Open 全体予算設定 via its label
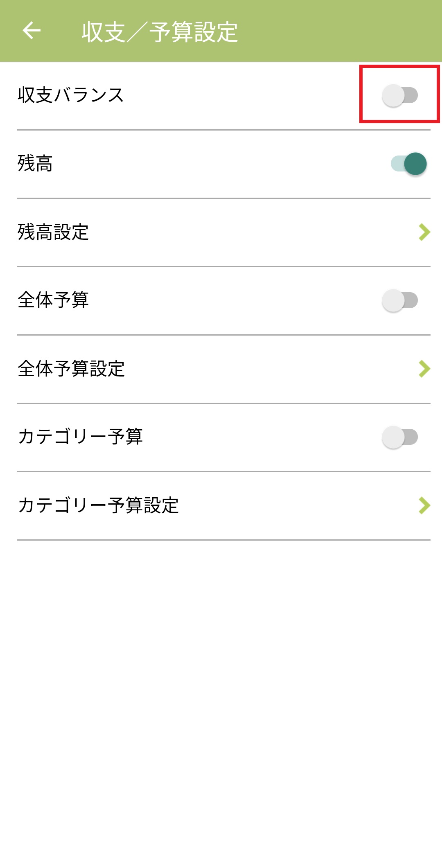The height and width of the screenshot is (868, 442). tap(71, 369)
